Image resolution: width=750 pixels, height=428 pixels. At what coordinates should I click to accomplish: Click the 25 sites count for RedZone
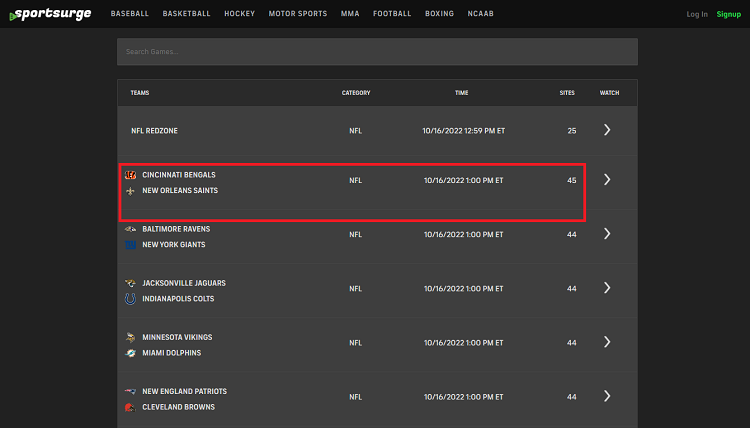pyautogui.click(x=572, y=131)
